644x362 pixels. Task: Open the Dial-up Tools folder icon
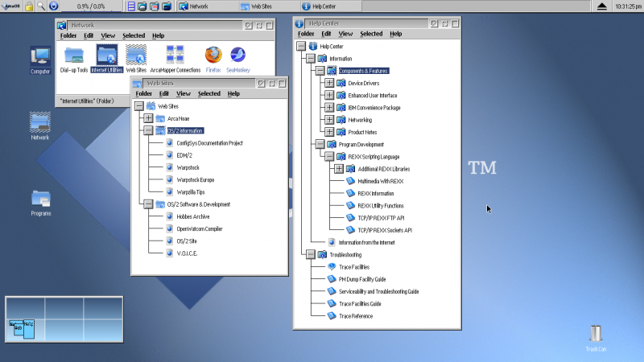pos(74,60)
